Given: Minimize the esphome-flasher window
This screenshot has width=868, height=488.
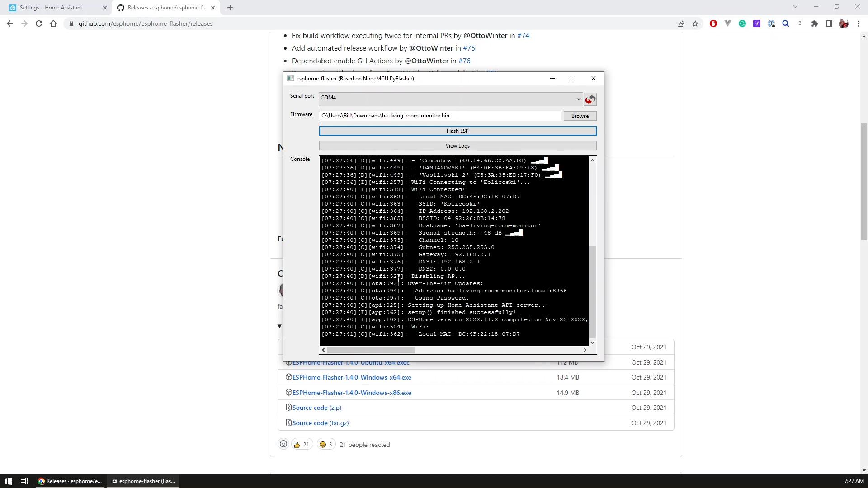Looking at the screenshot, I should 552,78.
